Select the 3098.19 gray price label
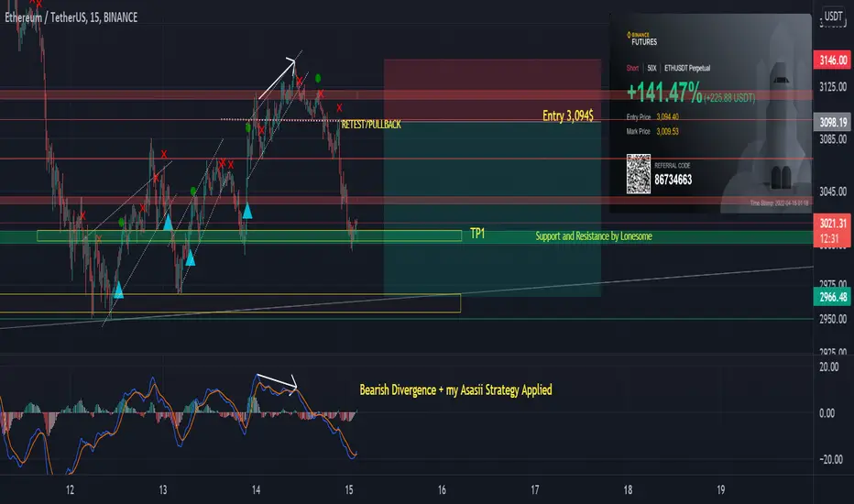854x504 pixels. click(x=833, y=122)
